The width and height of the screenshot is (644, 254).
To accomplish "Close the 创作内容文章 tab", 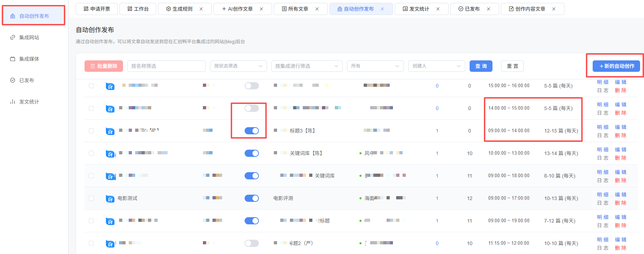I will pos(554,9).
